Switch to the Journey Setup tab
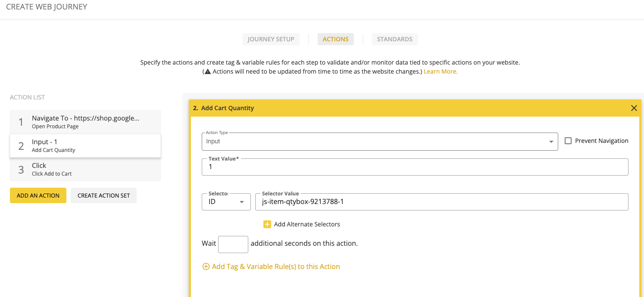The height and width of the screenshot is (297, 644). (271, 39)
